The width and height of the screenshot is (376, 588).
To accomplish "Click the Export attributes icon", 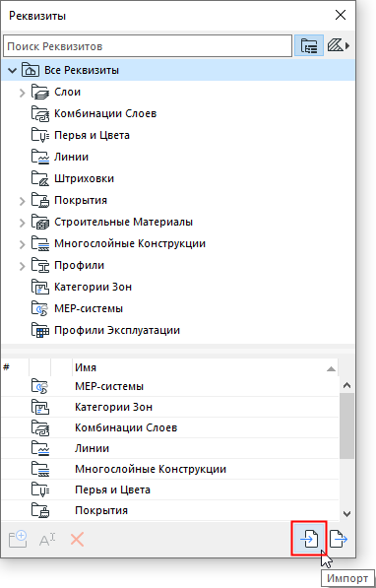I will click(339, 540).
